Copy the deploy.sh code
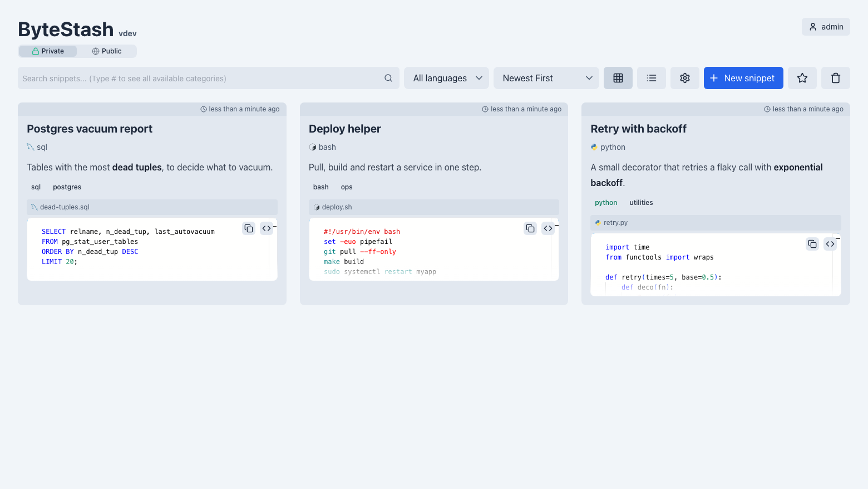This screenshot has width=868, height=489. coord(530,228)
